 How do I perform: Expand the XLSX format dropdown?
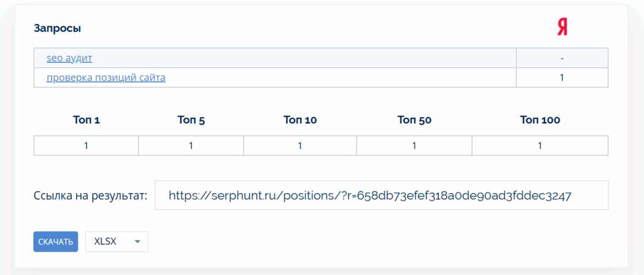(x=117, y=242)
